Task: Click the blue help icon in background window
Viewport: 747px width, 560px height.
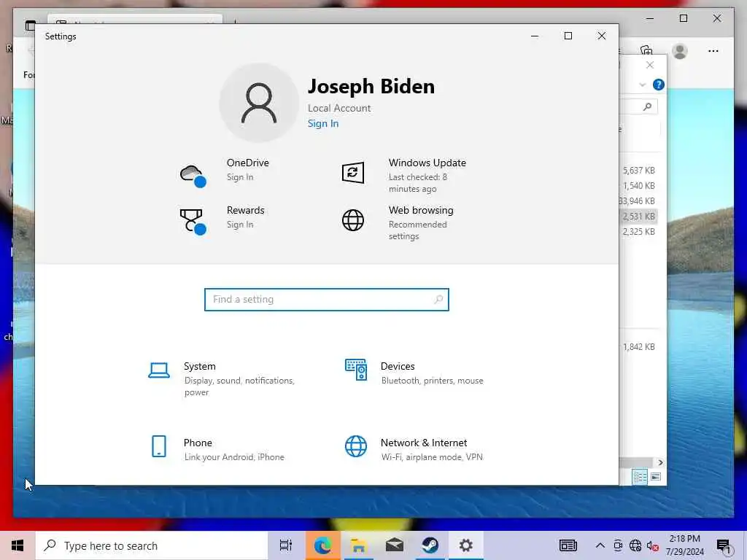Action: (x=659, y=85)
